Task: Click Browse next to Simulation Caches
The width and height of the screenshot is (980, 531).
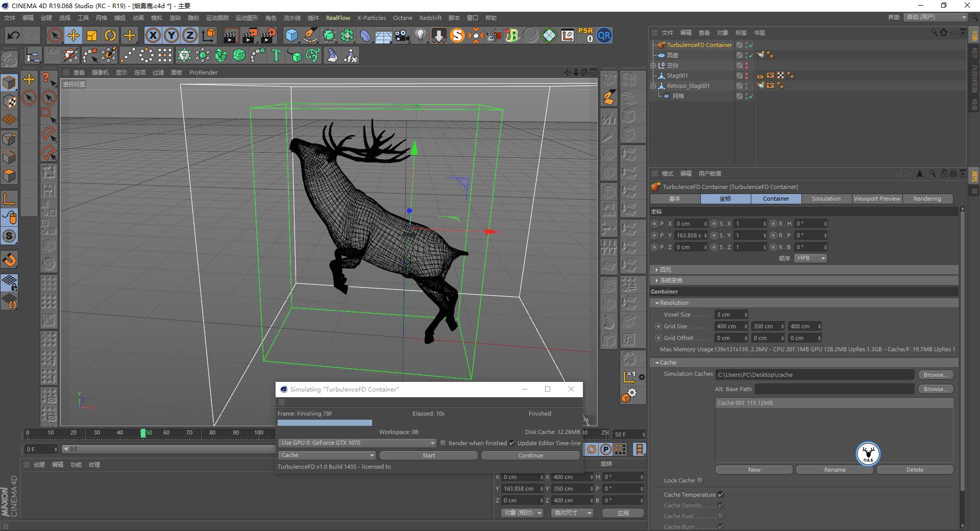Action: (935, 374)
